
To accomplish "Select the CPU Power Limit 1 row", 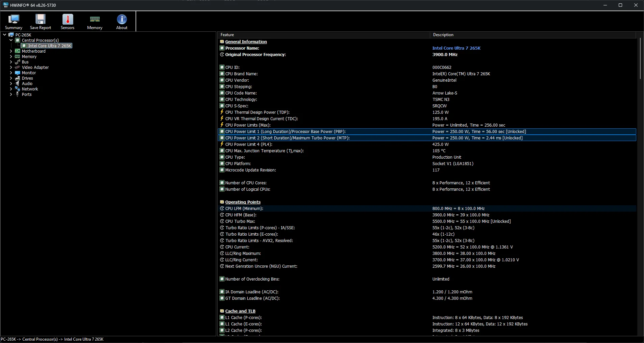I will (427, 132).
